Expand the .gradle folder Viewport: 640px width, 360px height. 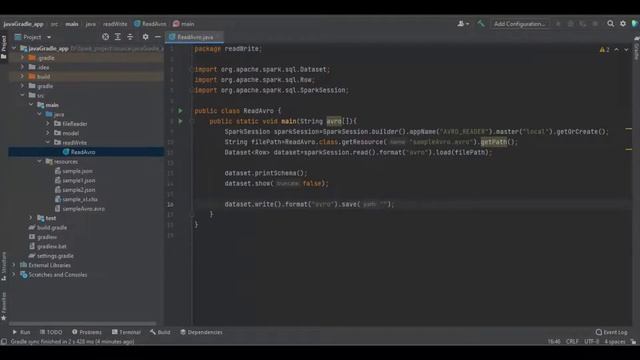[x=22, y=58]
